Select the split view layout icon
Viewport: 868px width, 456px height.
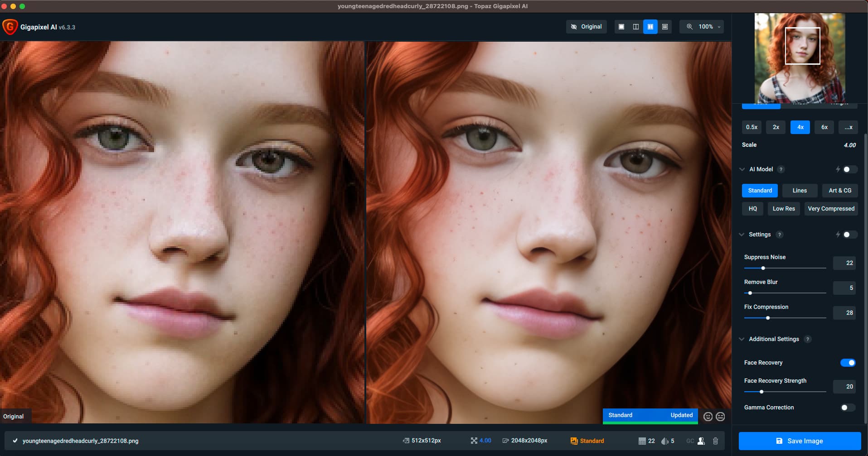636,27
